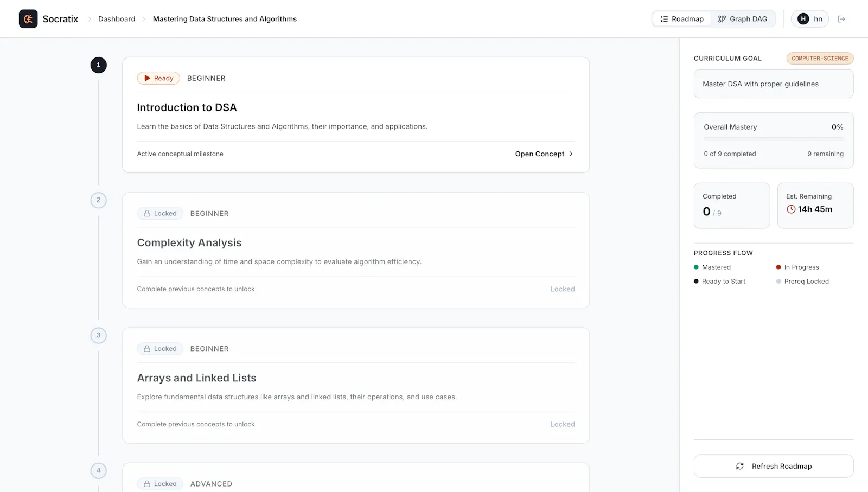Click the gray Prereq Locked dot

click(778, 281)
